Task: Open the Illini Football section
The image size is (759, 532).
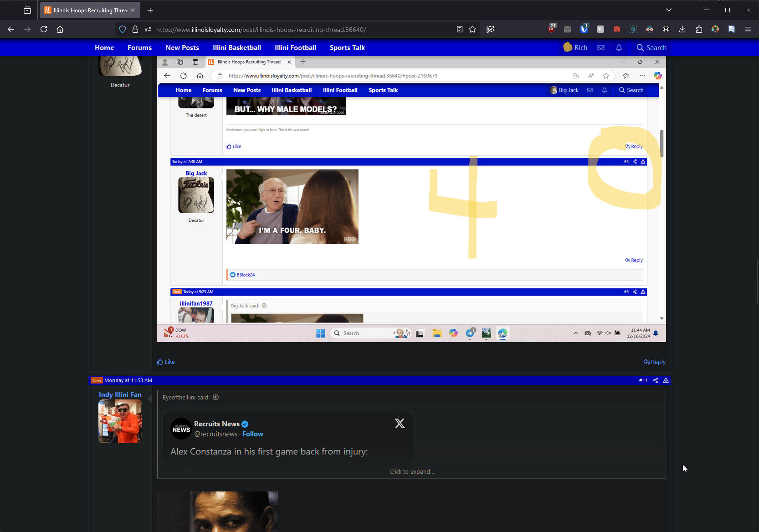Action: coord(295,47)
